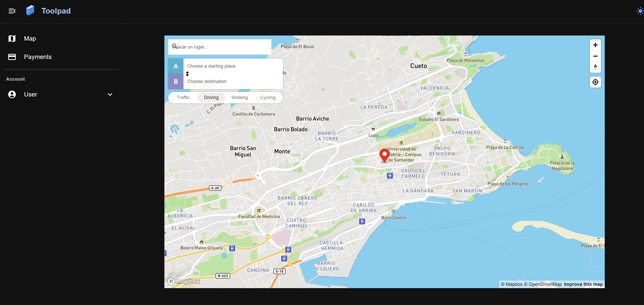This screenshot has width=644, height=305.
Task: Select the Cycling routing profile
Action: click(x=268, y=97)
